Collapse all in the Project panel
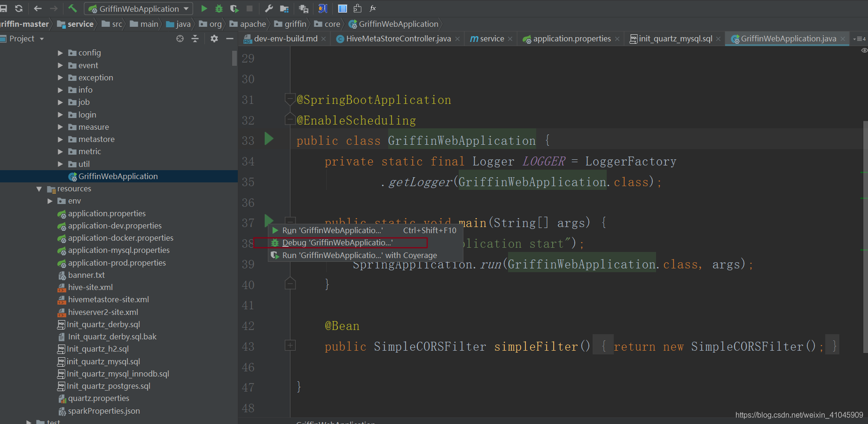 click(x=195, y=39)
